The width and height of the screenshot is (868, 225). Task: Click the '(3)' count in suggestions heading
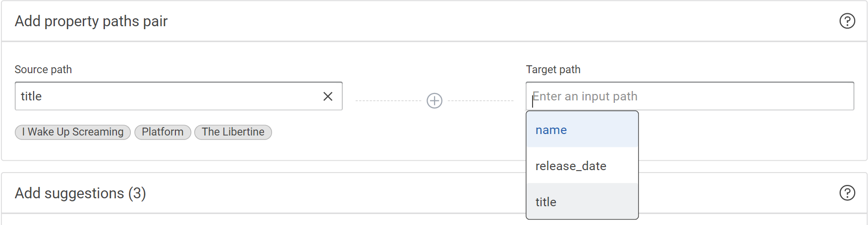tap(137, 193)
